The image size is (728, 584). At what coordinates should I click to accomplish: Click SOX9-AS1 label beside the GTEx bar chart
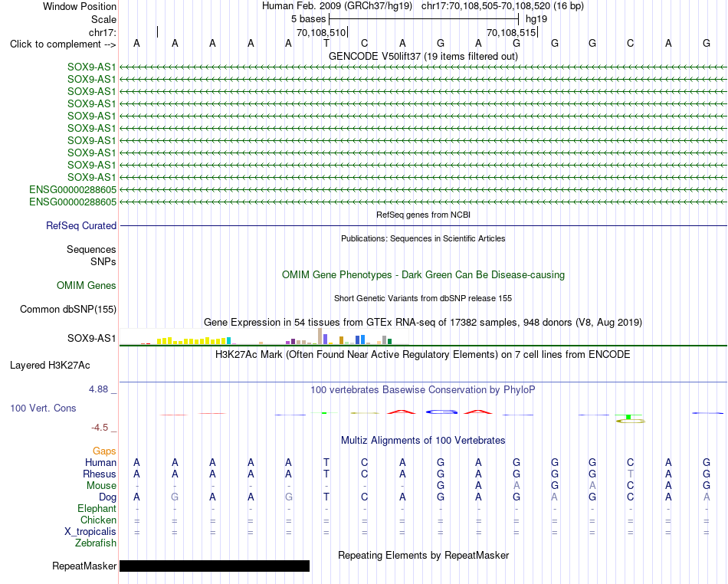[x=91, y=338]
